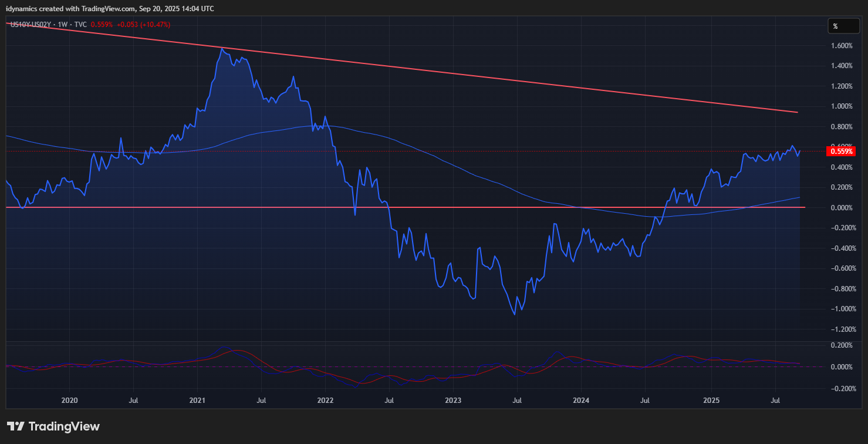Click the 2024 label on time axis

point(581,401)
